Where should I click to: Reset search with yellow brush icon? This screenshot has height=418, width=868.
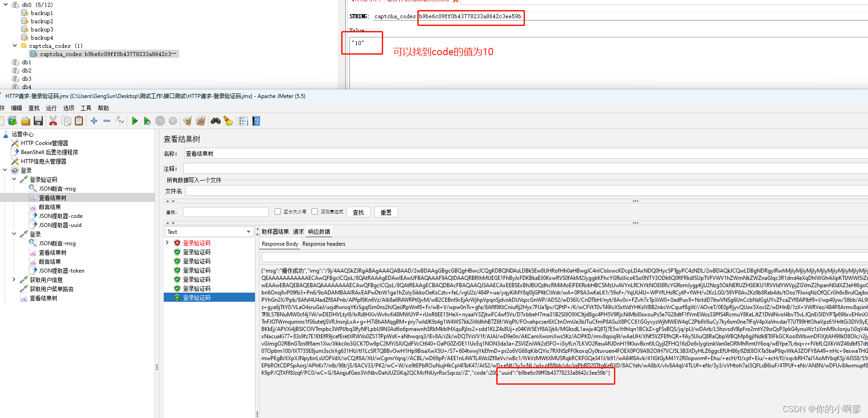point(229,121)
